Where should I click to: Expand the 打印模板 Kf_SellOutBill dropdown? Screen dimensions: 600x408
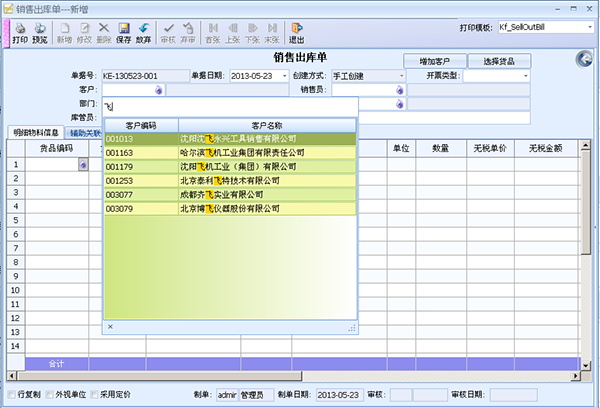pyautogui.click(x=587, y=28)
